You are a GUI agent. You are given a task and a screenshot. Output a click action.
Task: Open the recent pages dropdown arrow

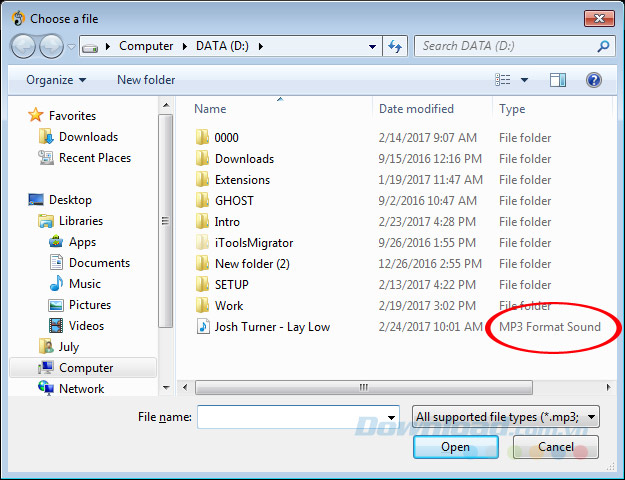71,47
